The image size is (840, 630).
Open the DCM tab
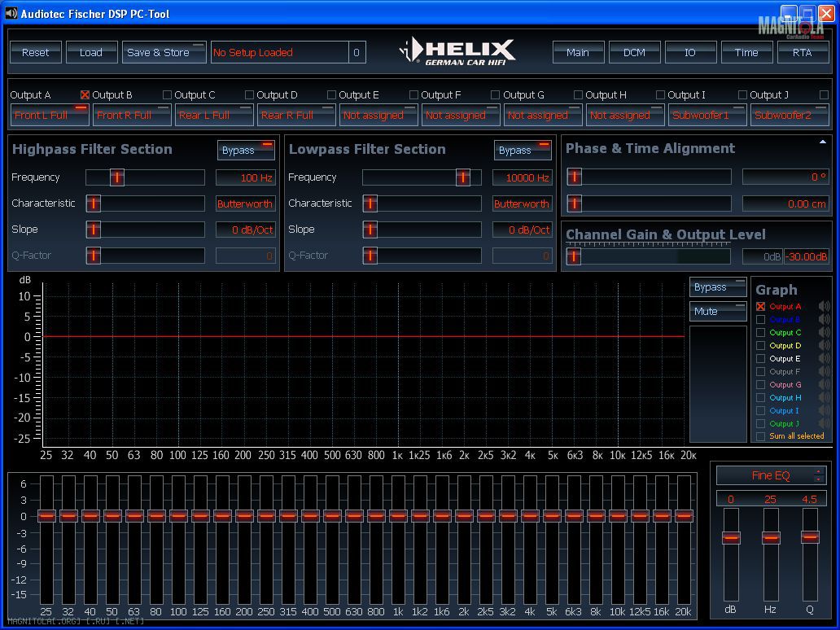coord(634,52)
